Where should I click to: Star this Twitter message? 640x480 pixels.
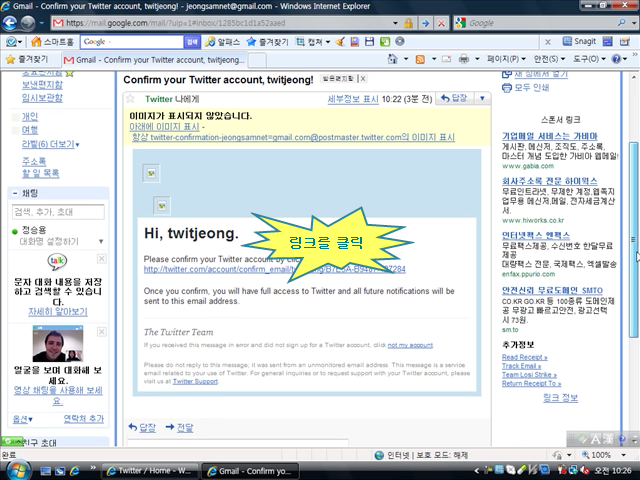click(130, 99)
